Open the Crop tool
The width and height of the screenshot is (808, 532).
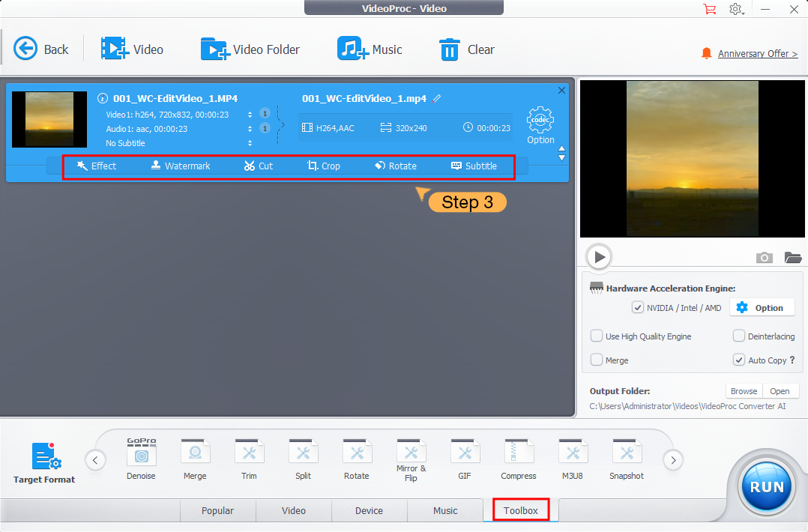pos(324,166)
